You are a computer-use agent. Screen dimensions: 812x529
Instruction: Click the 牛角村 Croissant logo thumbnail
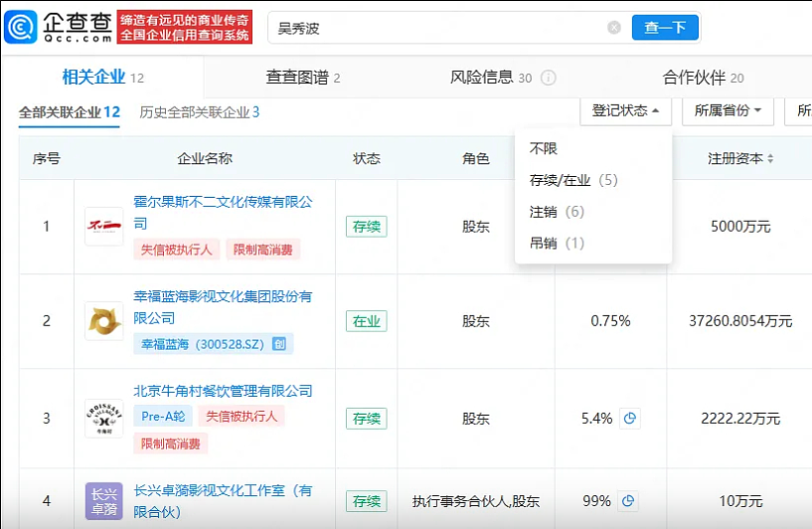click(x=104, y=418)
